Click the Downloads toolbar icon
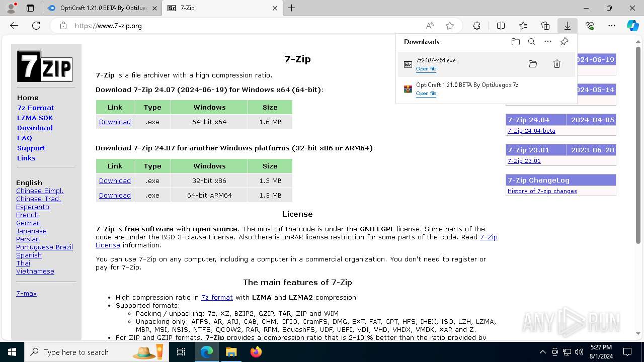 pos(567,26)
